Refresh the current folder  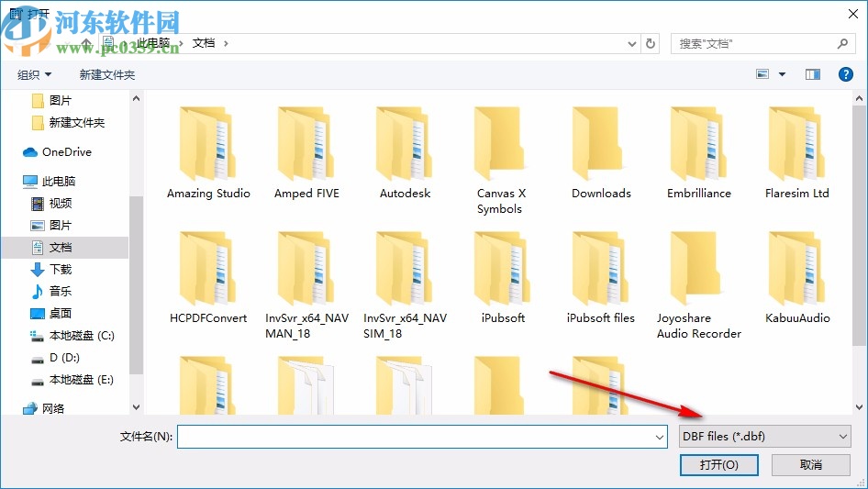(x=651, y=43)
